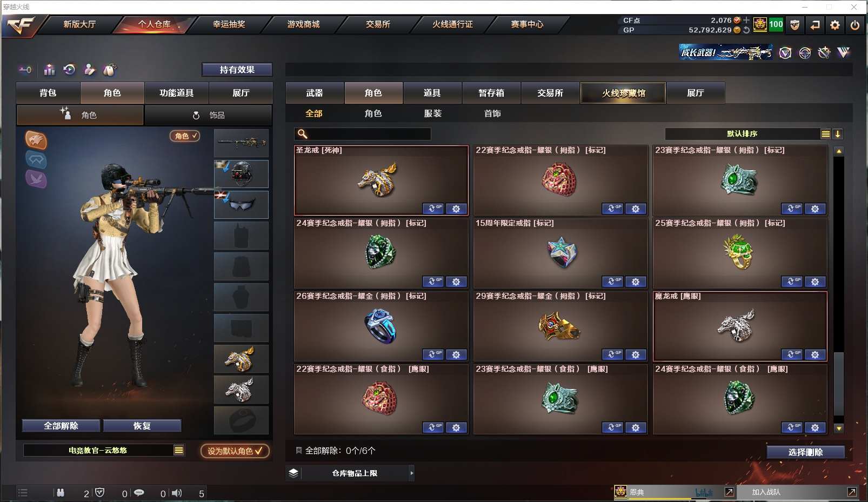The image size is (868, 502).
Task: Expand the 电竞教官-云悠悠 character list
Action: click(179, 450)
